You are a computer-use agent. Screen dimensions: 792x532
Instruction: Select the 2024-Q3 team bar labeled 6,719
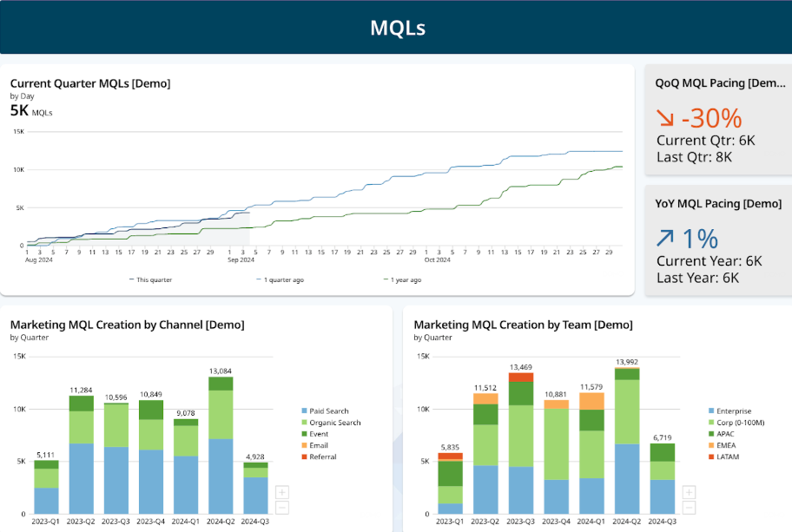point(663,478)
